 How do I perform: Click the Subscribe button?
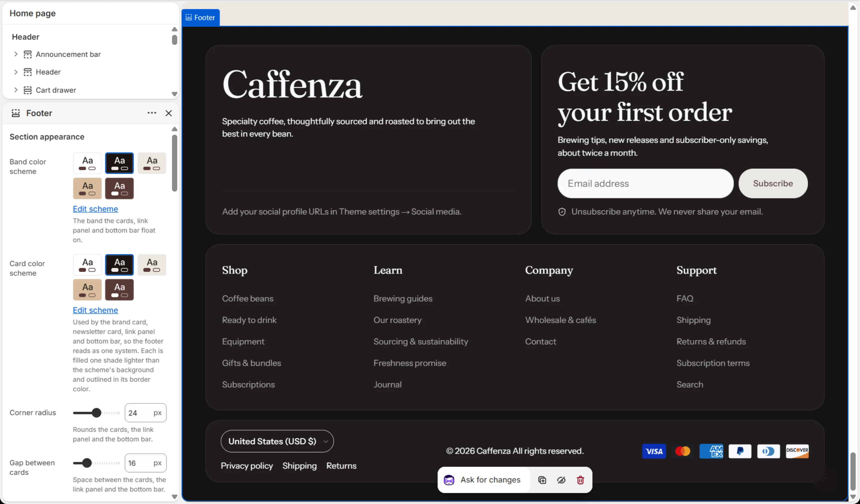(x=773, y=184)
